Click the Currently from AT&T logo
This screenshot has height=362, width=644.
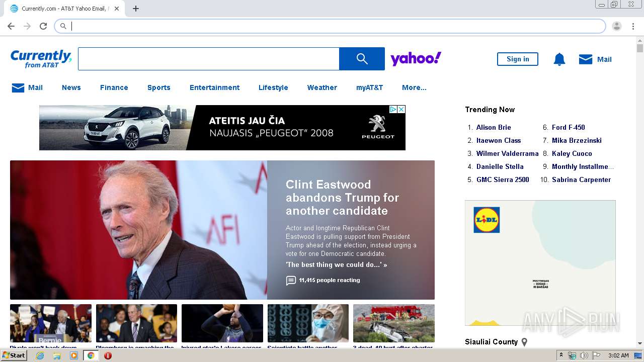pos(41,59)
